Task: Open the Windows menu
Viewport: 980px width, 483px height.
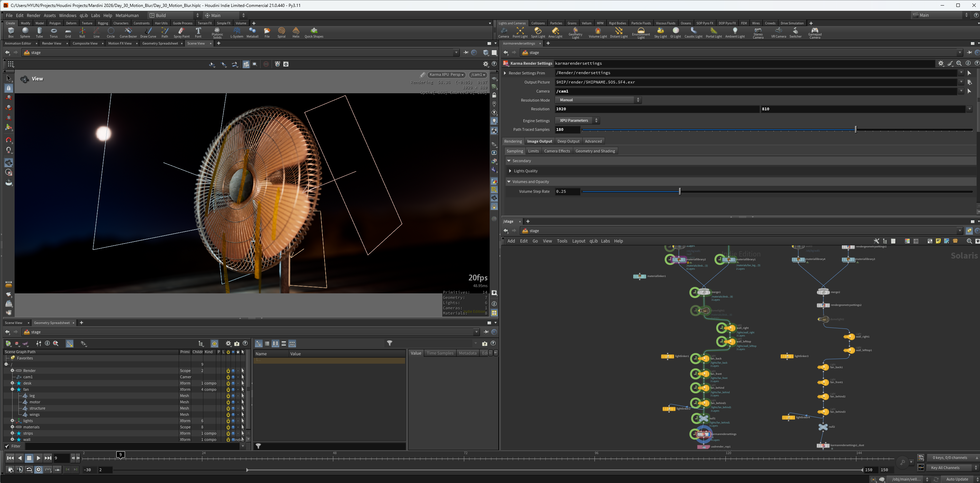Action: click(x=68, y=16)
